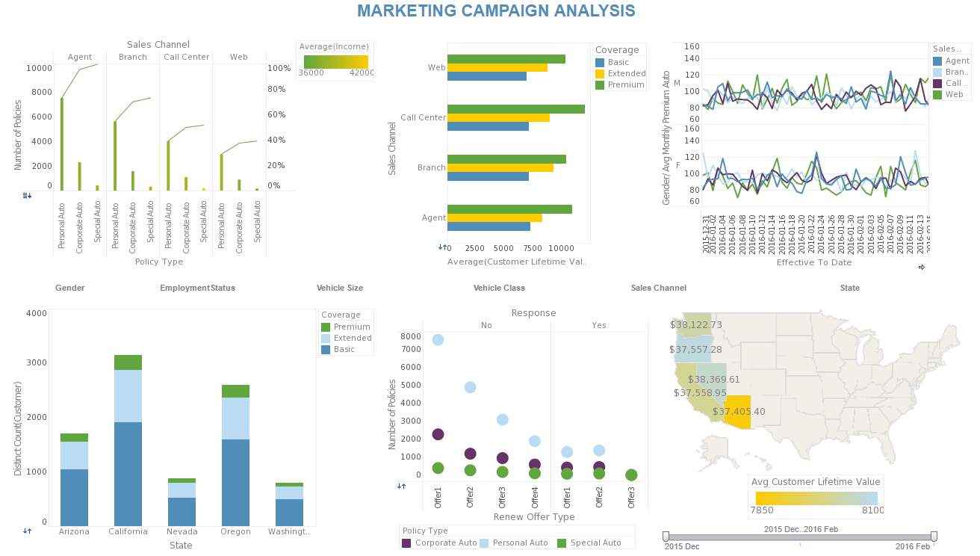Click the Basic swatch in the lower Coverage legend
The width and height of the screenshot is (980, 556).
tap(326, 350)
